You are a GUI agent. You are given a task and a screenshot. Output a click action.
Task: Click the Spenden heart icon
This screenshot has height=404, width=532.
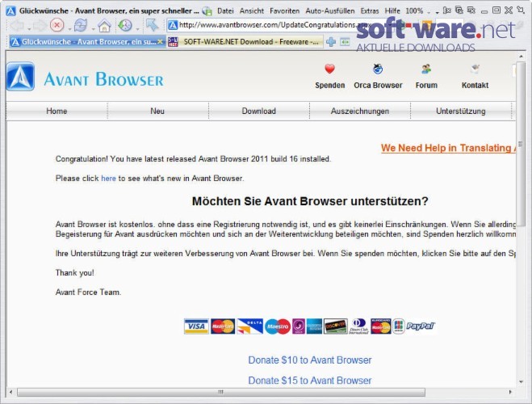[330, 69]
